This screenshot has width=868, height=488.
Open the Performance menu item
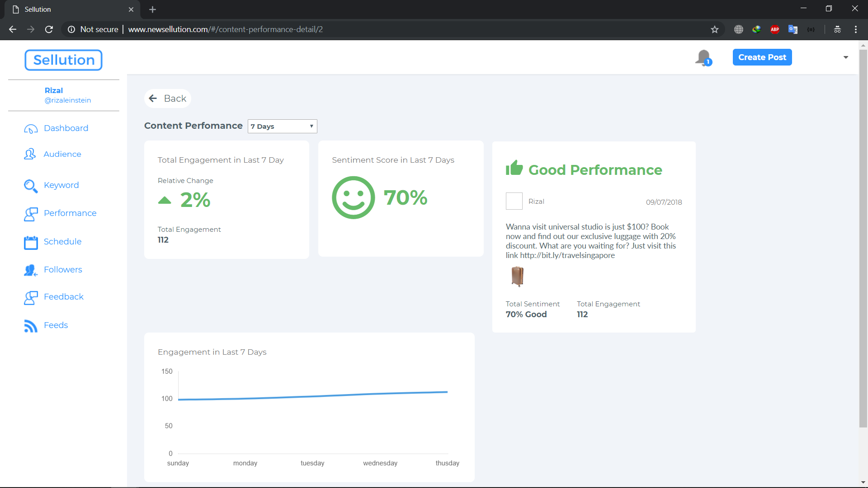click(70, 213)
